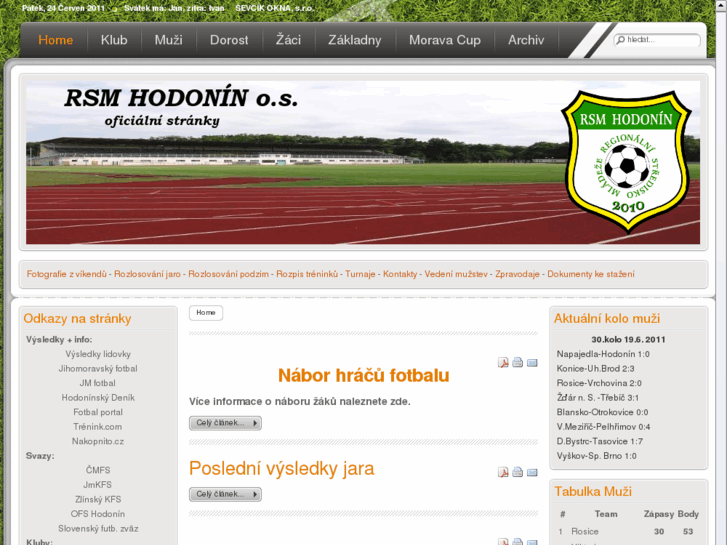This screenshot has width=727, height=545.
Task: Open Nábor hráčů fotbalu headline
Action: pyautogui.click(x=364, y=375)
